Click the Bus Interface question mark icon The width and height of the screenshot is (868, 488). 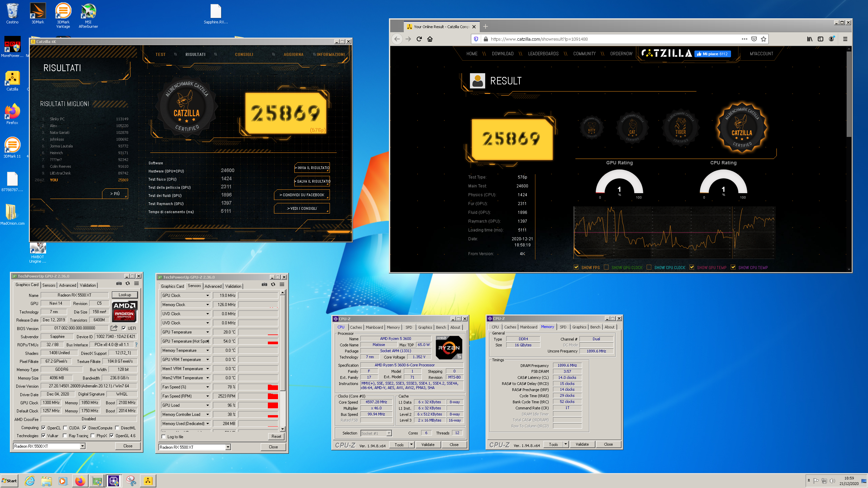(x=136, y=345)
